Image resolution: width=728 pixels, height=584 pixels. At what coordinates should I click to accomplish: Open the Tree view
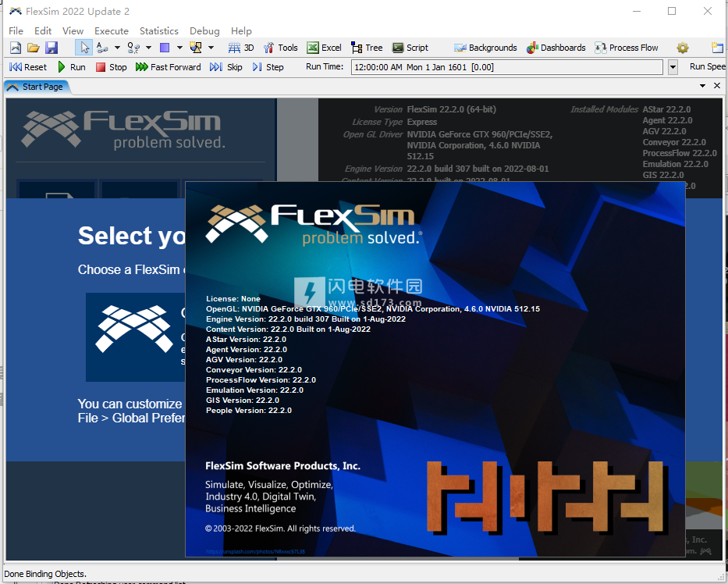click(367, 48)
